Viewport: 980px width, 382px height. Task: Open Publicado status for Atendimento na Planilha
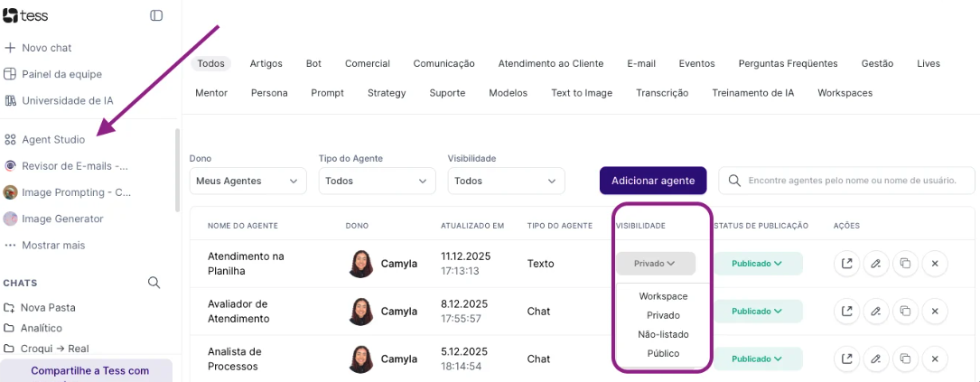(x=757, y=263)
